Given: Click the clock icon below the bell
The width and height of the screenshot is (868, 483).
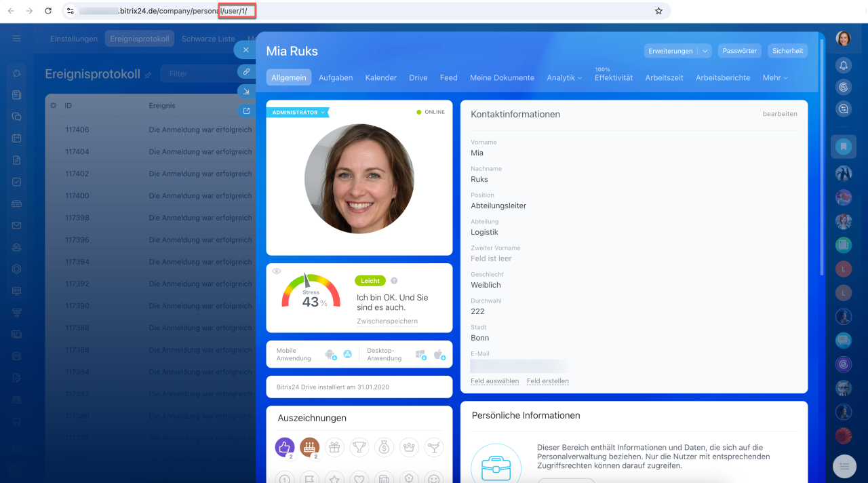Looking at the screenshot, I should click(x=844, y=87).
